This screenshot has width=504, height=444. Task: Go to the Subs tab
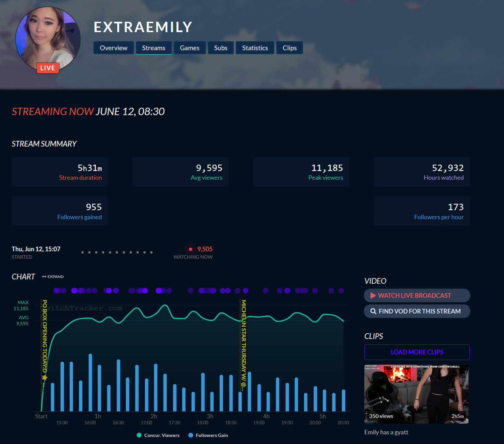[x=221, y=48]
